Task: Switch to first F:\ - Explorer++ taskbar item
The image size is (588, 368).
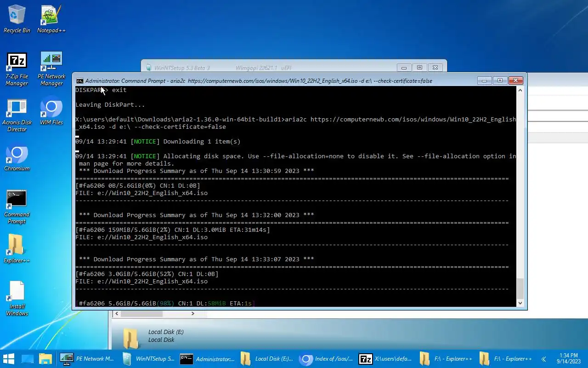Action: [446, 359]
